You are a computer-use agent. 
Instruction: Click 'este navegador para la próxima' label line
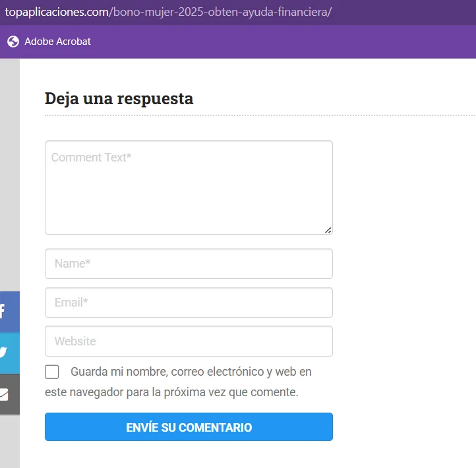(171, 392)
